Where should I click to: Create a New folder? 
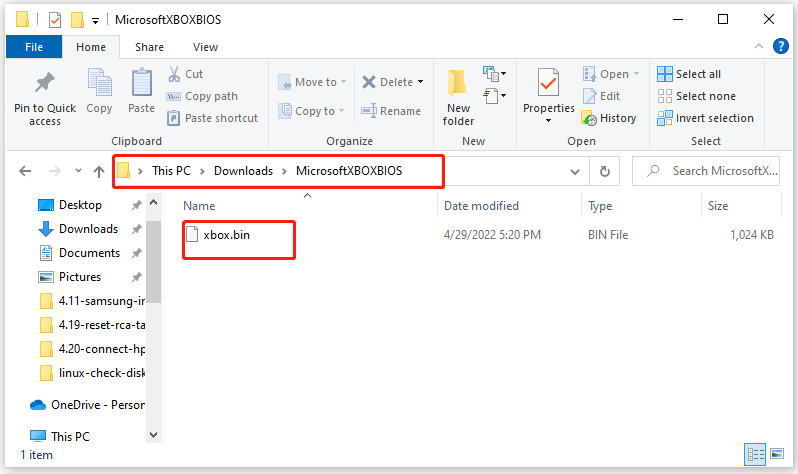pos(458,97)
